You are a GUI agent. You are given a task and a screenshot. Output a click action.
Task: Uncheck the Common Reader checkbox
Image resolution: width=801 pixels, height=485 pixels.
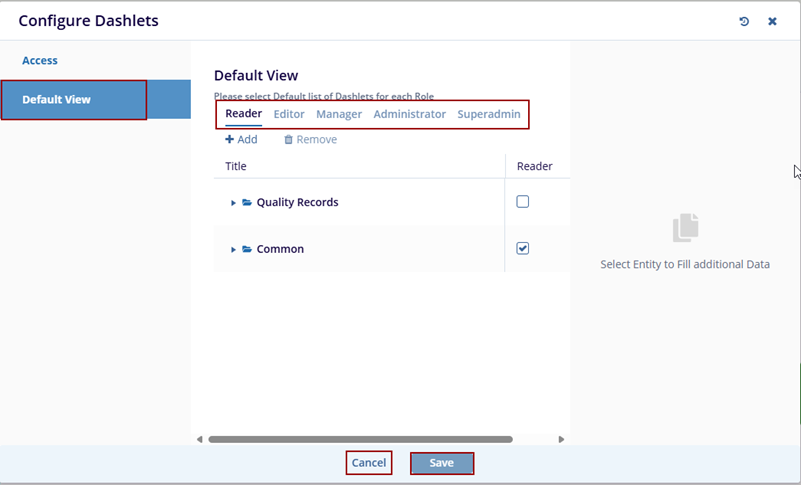(x=522, y=248)
